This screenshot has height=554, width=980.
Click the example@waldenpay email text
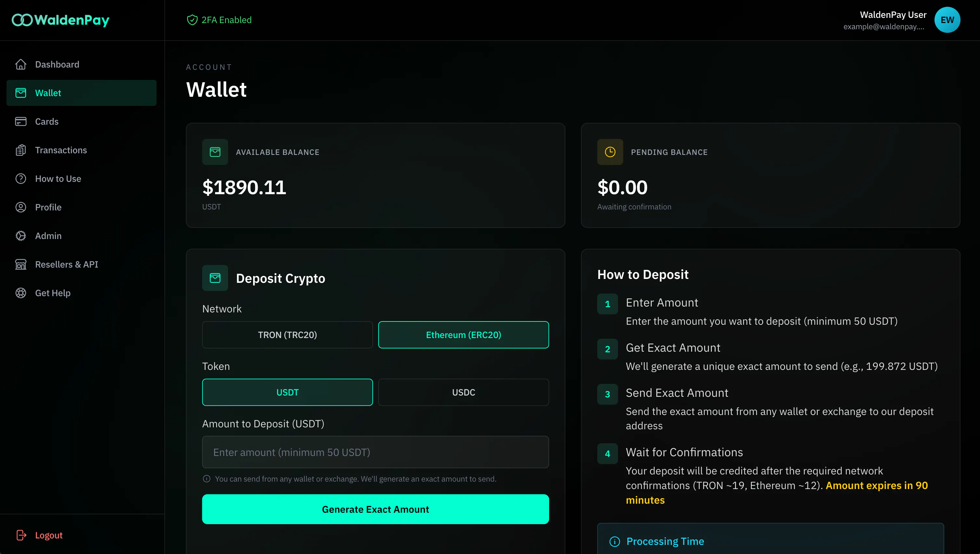(x=884, y=26)
